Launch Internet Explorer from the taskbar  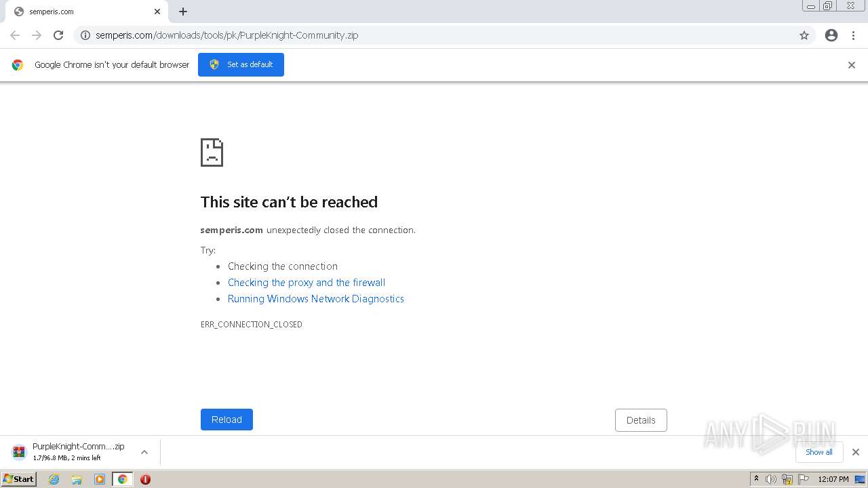pos(54,479)
